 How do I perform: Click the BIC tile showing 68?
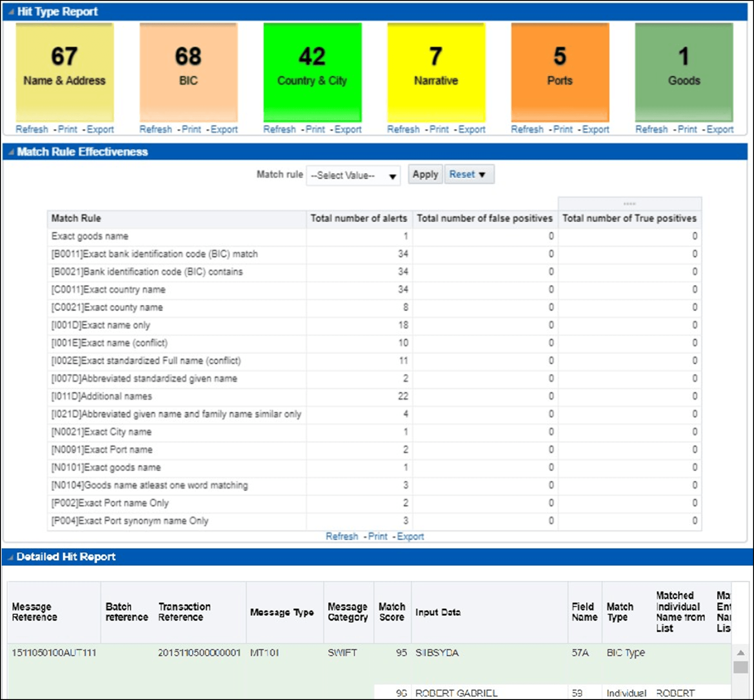pyautogui.click(x=189, y=74)
